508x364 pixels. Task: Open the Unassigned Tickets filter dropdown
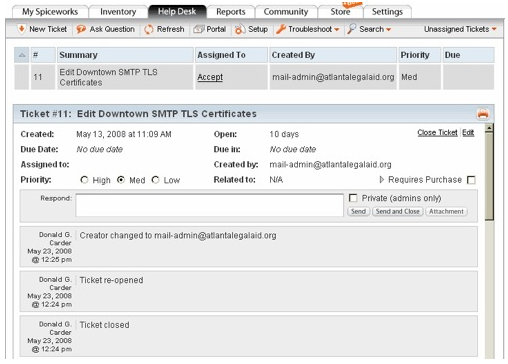point(460,29)
